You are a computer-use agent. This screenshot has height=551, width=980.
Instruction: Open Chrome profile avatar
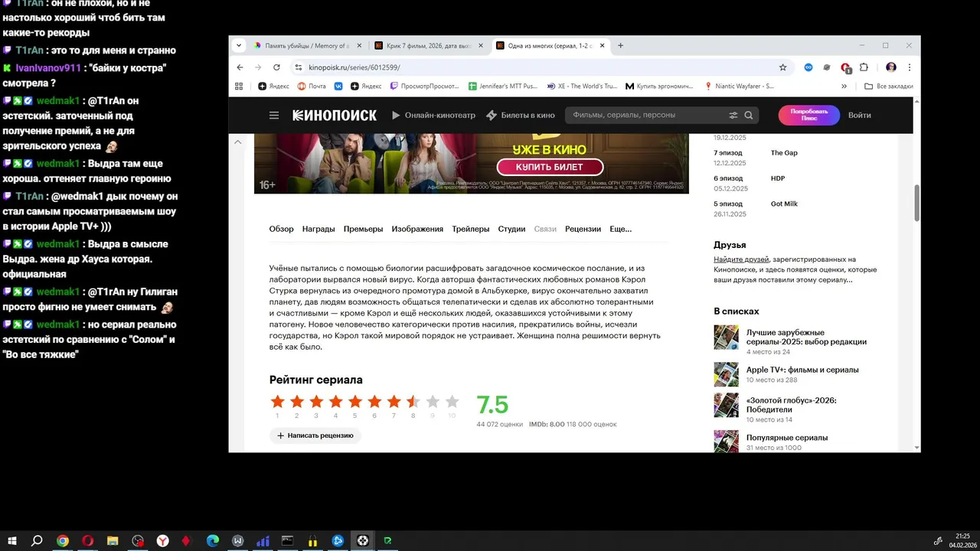coord(891,67)
